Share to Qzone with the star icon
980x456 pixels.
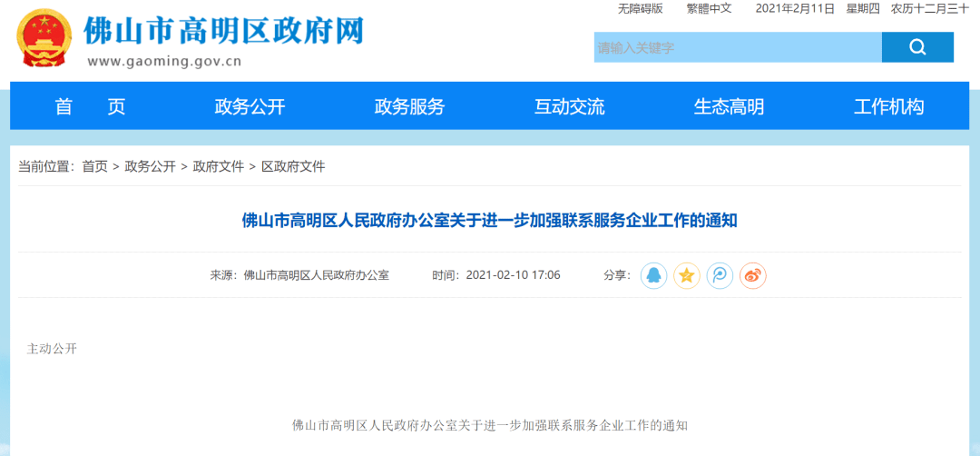[x=687, y=275]
